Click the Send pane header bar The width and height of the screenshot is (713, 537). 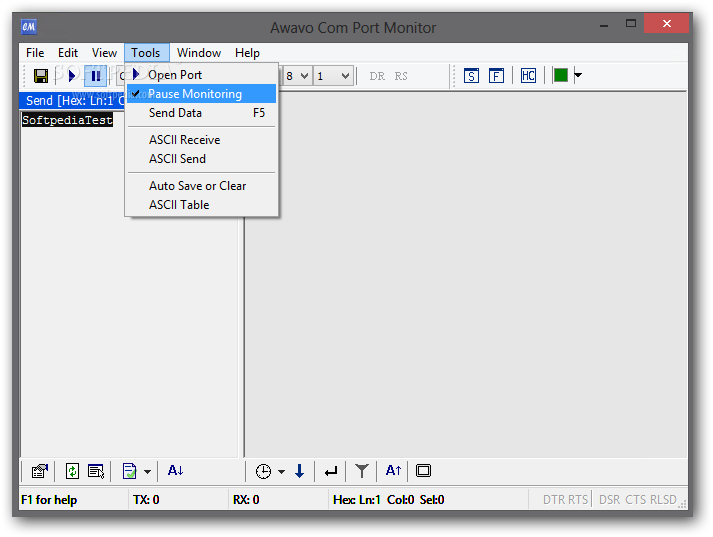click(72, 100)
